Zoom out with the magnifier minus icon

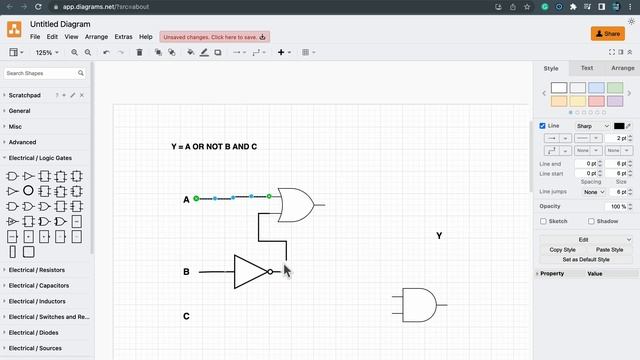point(88,52)
